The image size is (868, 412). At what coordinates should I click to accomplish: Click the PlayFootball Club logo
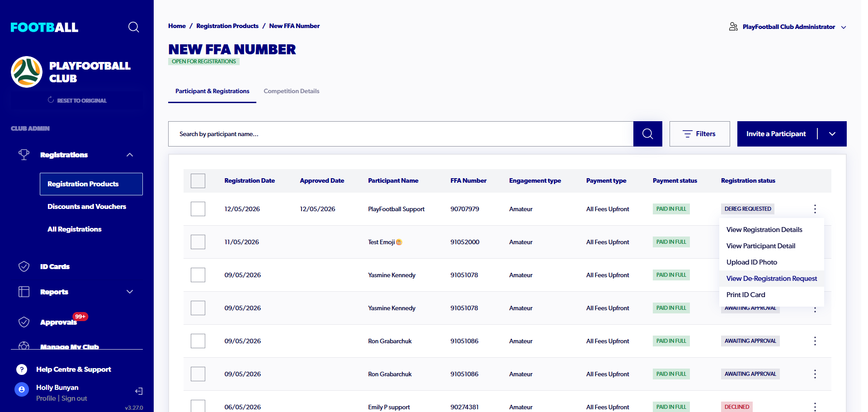coord(27,72)
